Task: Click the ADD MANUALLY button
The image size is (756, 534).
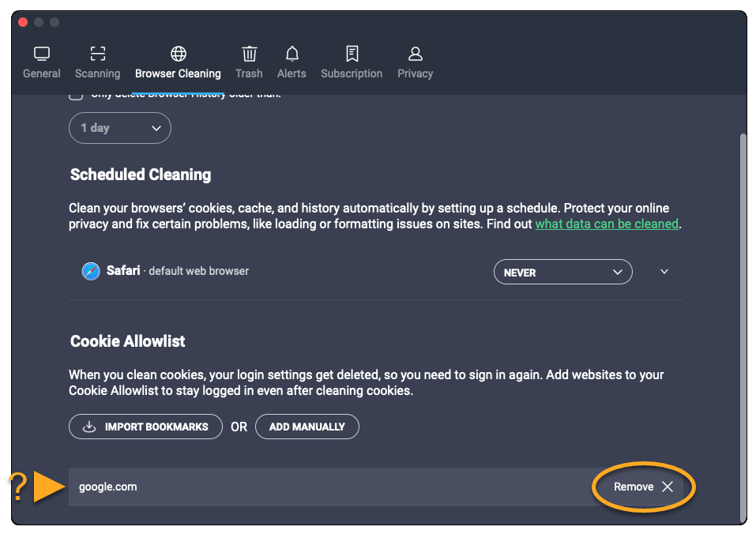Action: pyautogui.click(x=307, y=427)
